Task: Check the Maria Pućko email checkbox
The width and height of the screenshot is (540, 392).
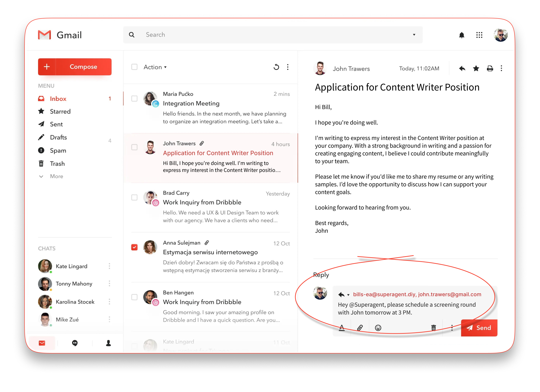Action: [x=134, y=98]
